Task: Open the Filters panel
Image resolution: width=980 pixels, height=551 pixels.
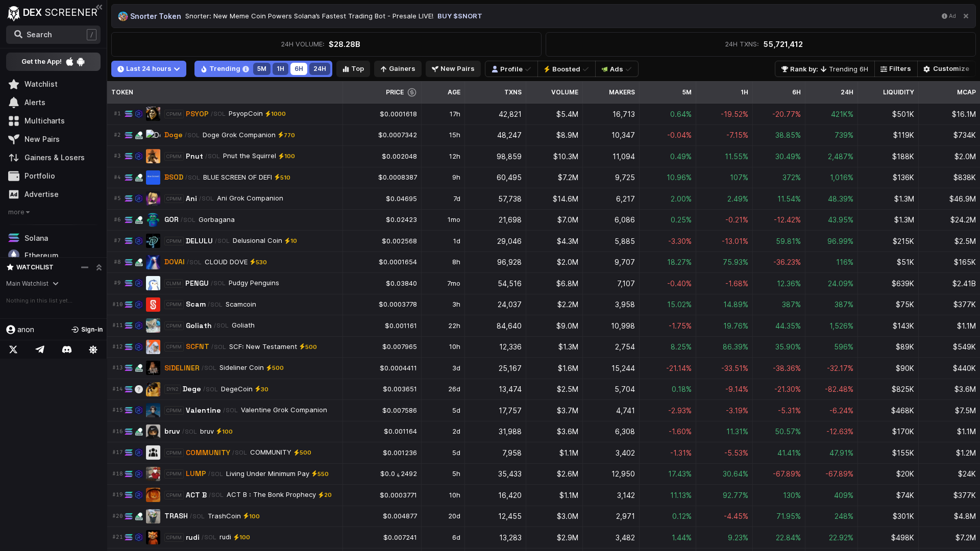Action: [896, 69]
